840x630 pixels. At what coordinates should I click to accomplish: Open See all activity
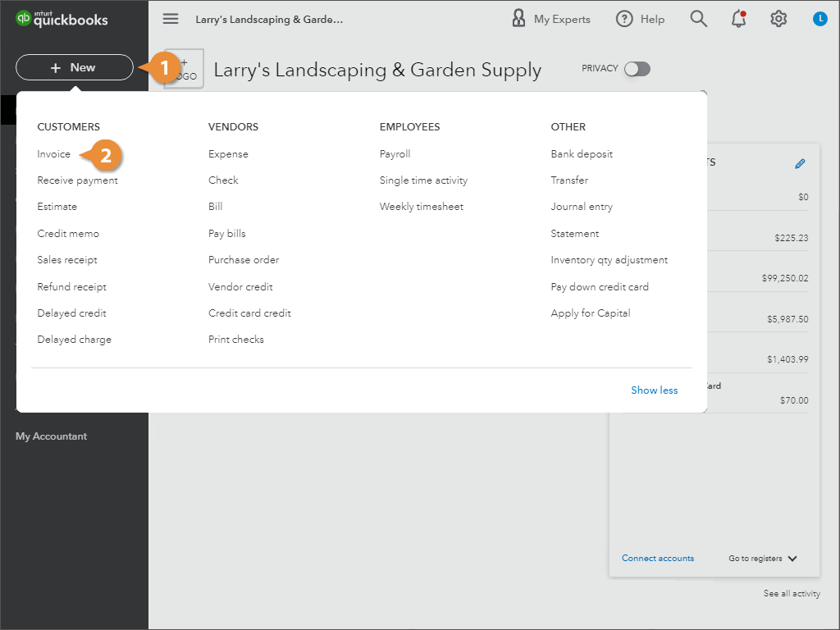pos(792,593)
